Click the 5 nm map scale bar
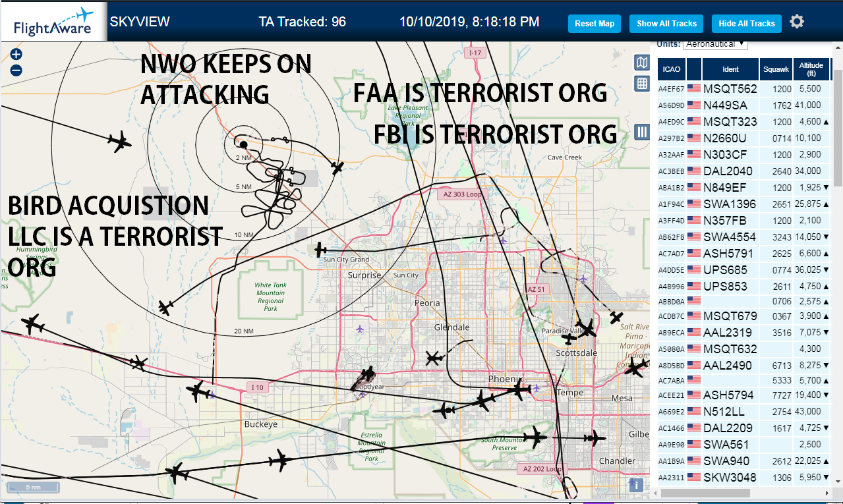The width and height of the screenshot is (843, 504). click(x=33, y=488)
